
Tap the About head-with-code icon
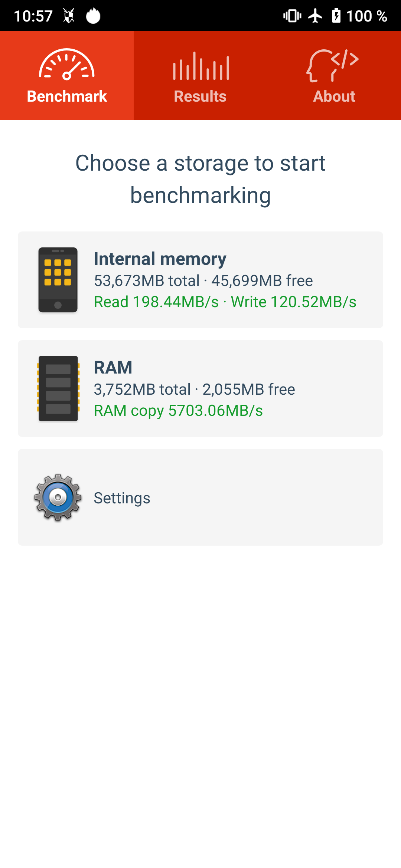click(333, 65)
